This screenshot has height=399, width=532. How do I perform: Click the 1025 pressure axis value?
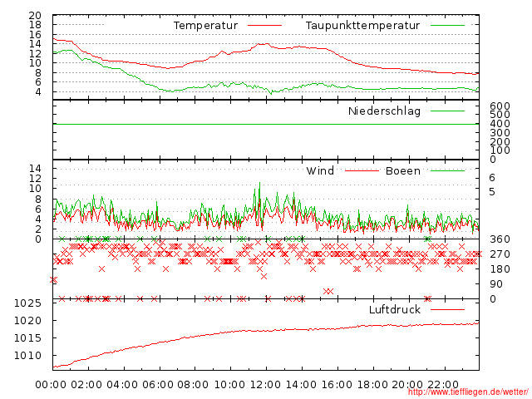click(x=27, y=303)
